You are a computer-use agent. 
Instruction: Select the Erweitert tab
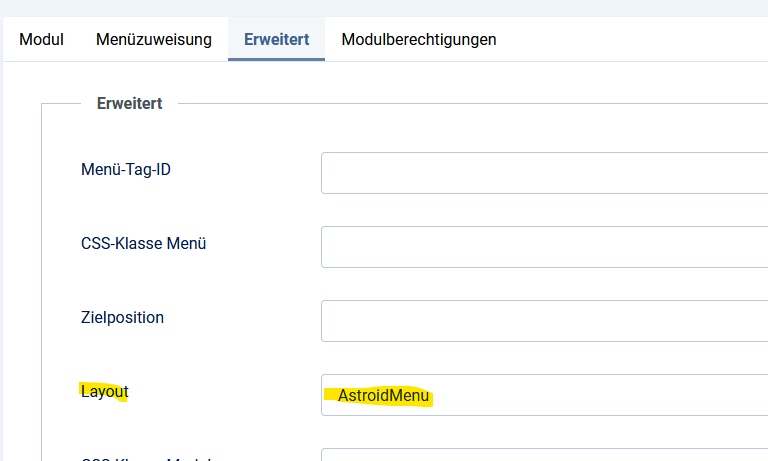(x=276, y=40)
